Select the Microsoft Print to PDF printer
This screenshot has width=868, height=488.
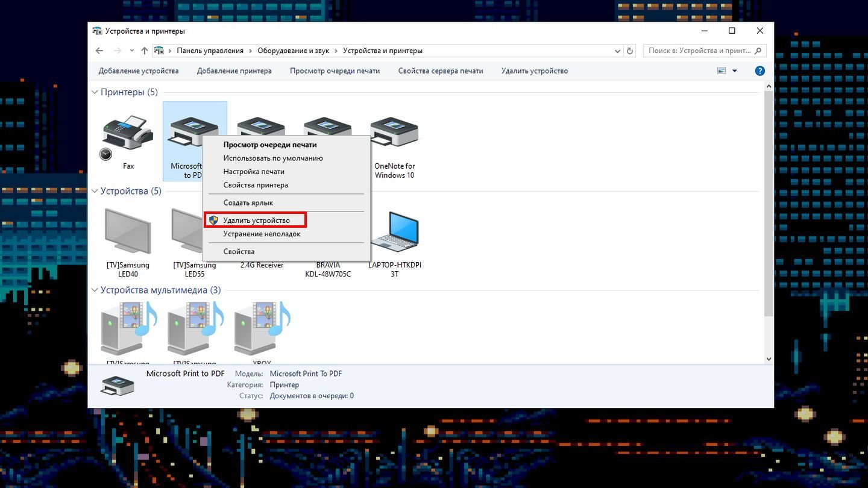point(183,141)
